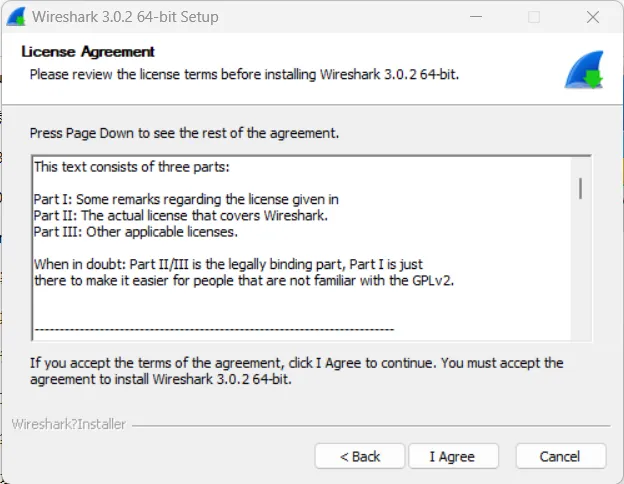Screen dimensions: 624x484
Task: Click the "Press Page Down" instruction text
Action: tap(185, 133)
